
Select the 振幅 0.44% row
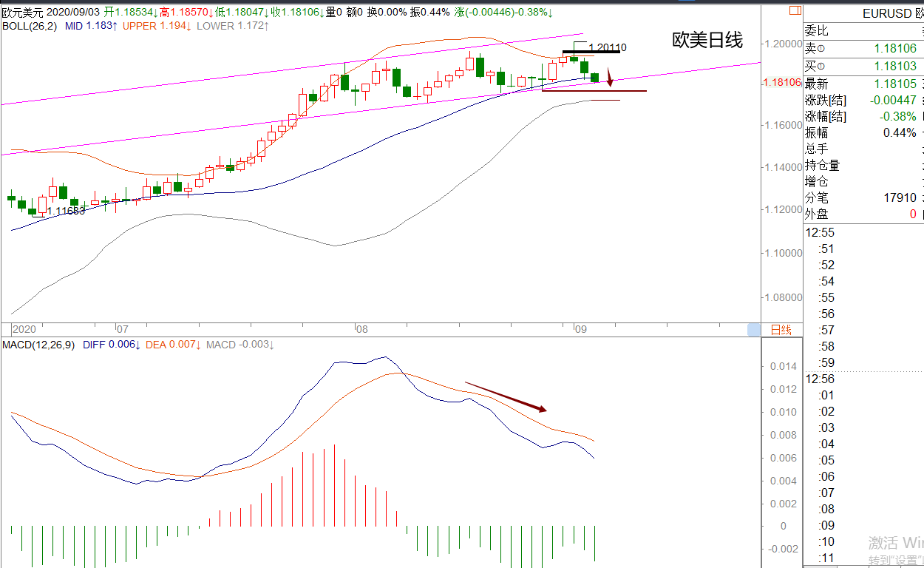click(x=863, y=133)
